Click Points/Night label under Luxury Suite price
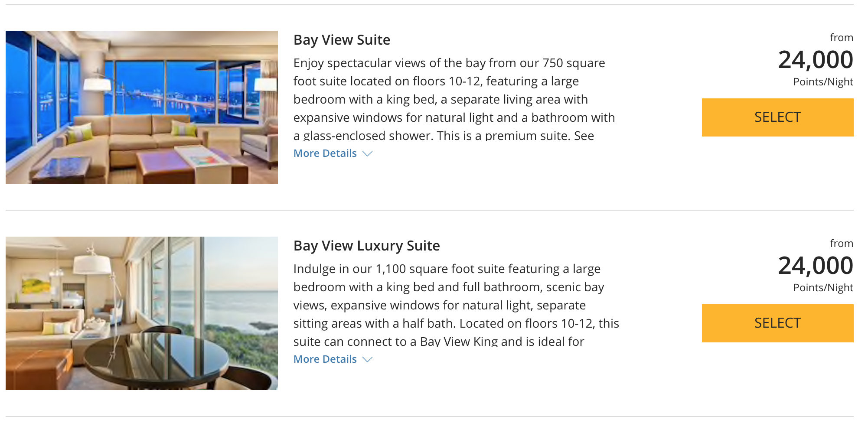 tap(823, 288)
